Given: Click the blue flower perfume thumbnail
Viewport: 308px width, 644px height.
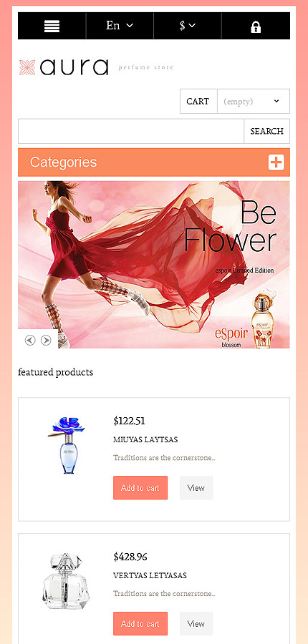Looking at the screenshot, I should click(66, 445).
